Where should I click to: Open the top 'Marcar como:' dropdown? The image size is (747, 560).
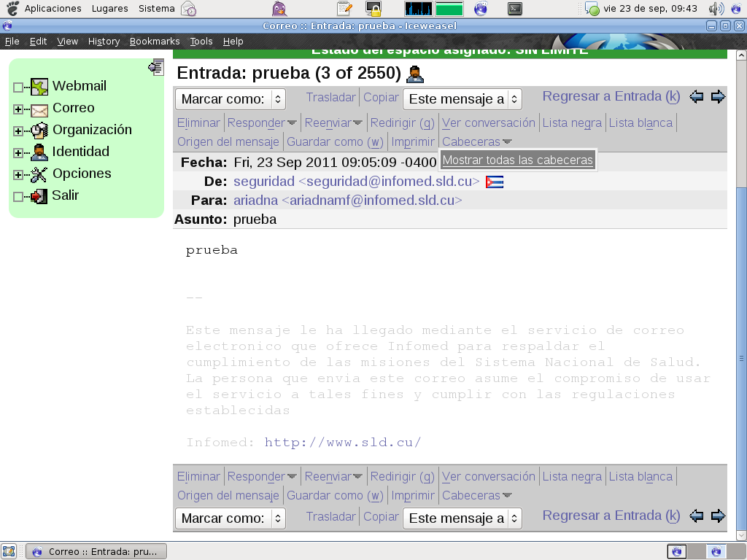coord(231,99)
